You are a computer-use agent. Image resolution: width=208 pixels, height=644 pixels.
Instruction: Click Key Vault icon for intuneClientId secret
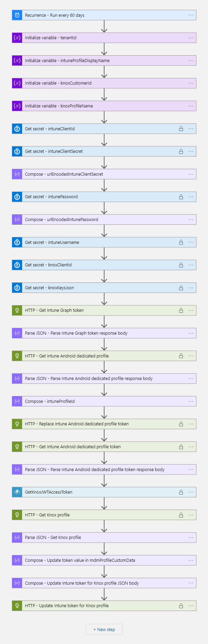(17, 129)
